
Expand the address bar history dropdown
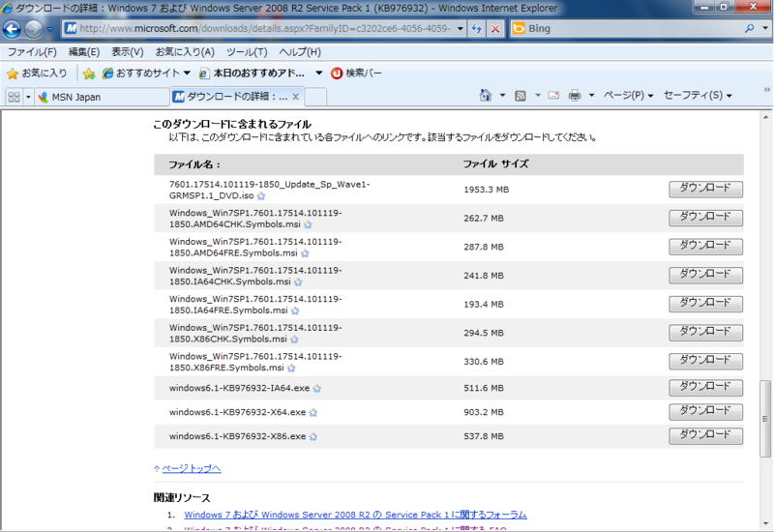pos(461,29)
